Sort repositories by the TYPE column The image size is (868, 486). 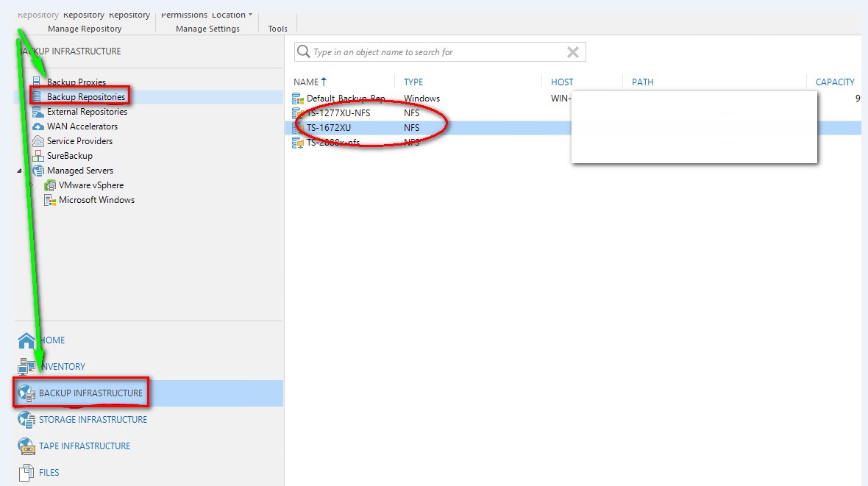(x=413, y=82)
